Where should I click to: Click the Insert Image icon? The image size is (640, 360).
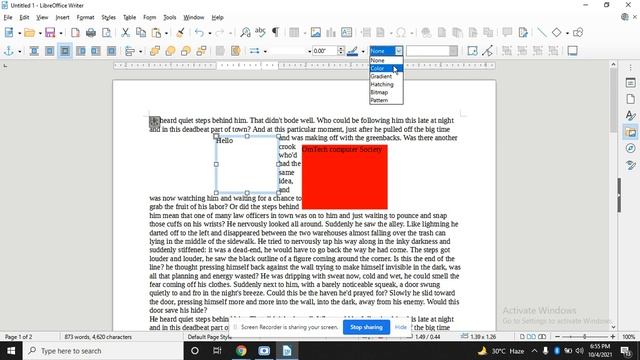click(x=316, y=33)
